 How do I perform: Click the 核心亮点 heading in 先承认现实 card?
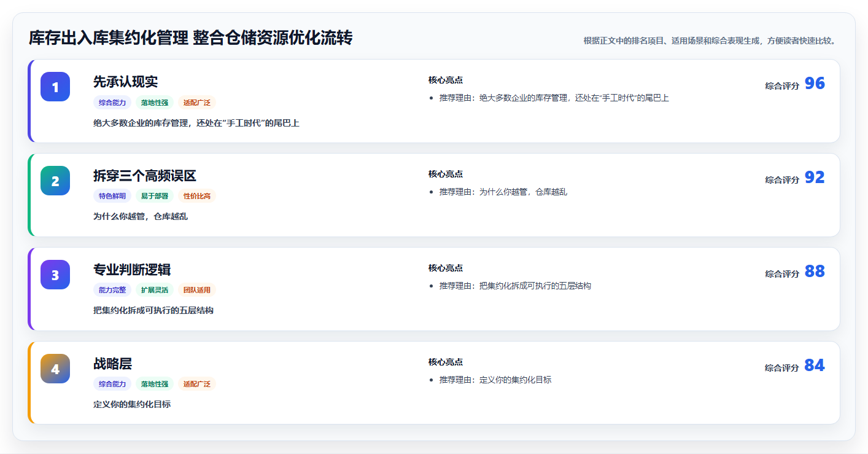click(x=446, y=80)
